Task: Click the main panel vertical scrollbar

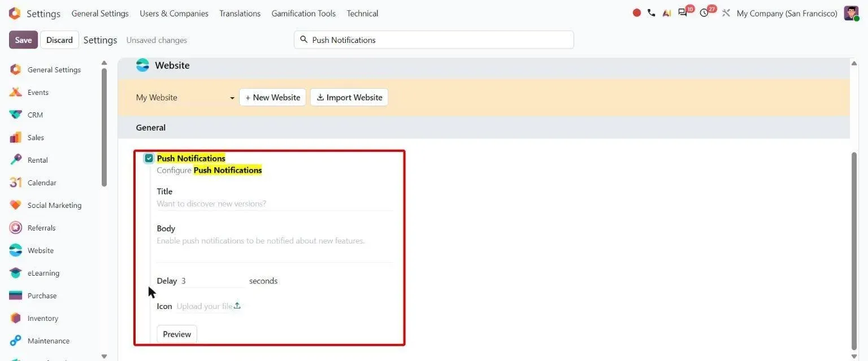Action: (854, 251)
